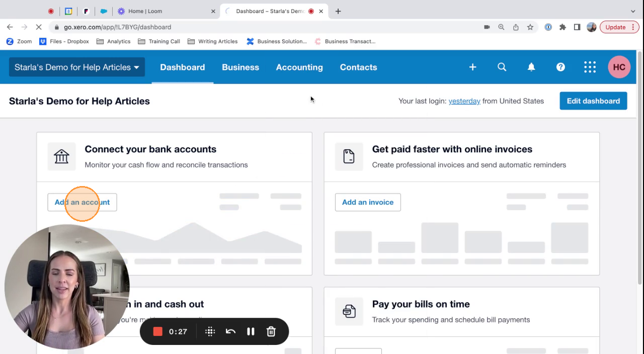This screenshot has width=644, height=354.
Task: Click the Loom webcam bubble
Action: tap(66, 287)
